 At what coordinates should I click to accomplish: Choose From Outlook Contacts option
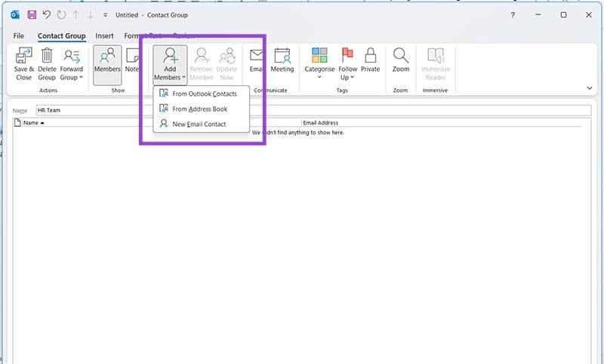(204, 94)
